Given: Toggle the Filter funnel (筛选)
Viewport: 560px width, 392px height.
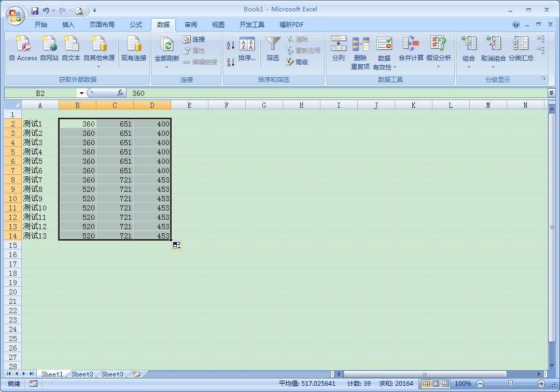Looking at the screenshot, I should tap(273, 49).
